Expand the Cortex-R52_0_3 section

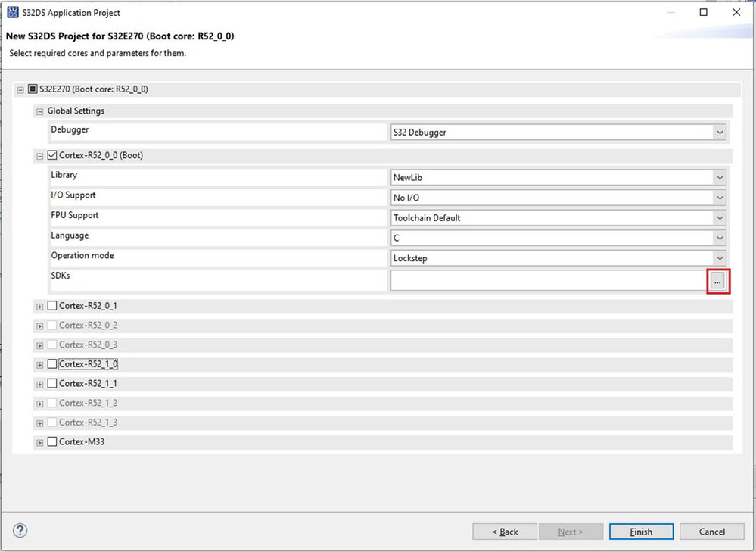coord(40,345)
